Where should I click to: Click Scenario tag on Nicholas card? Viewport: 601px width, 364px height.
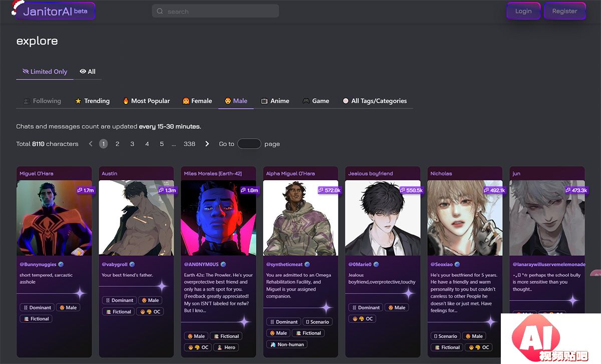[x=445, y=336]
